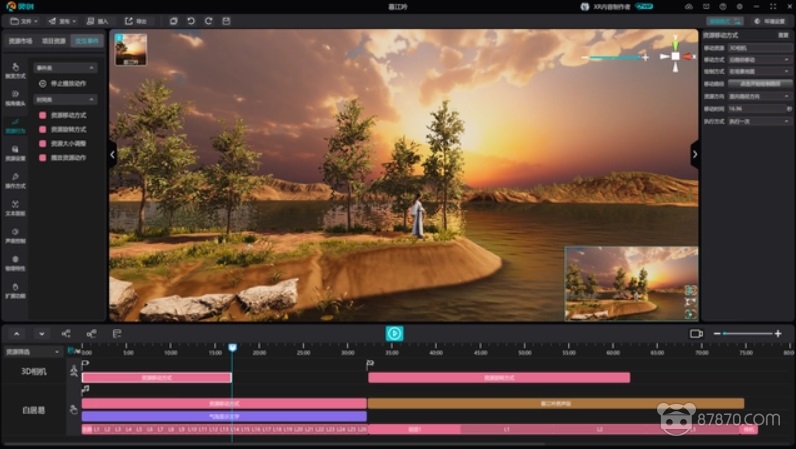Click the 导出 export button
Image resolution: width=796 pixels, height=449 pixels.
[x=135, y=20]
